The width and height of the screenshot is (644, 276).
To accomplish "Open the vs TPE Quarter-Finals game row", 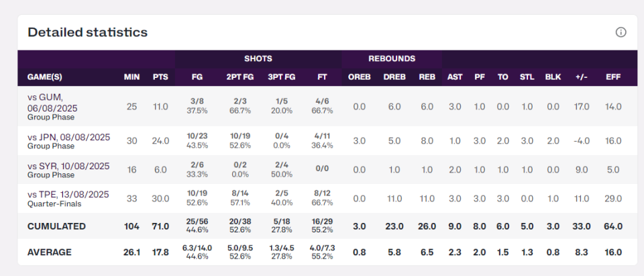I will (x=68, y=198).
